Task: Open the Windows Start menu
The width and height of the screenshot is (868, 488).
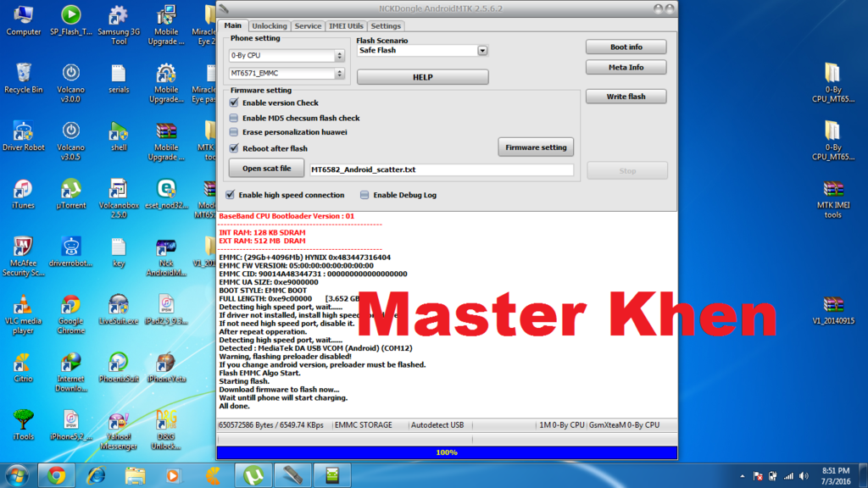Action: pos(17,475)
